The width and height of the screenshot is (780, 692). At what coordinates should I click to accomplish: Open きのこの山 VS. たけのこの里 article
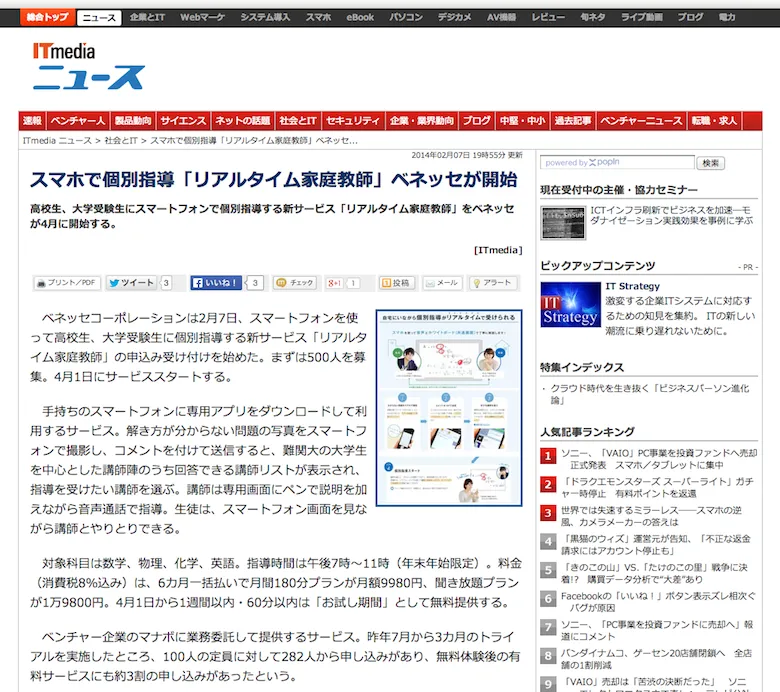tap(654, 573)
